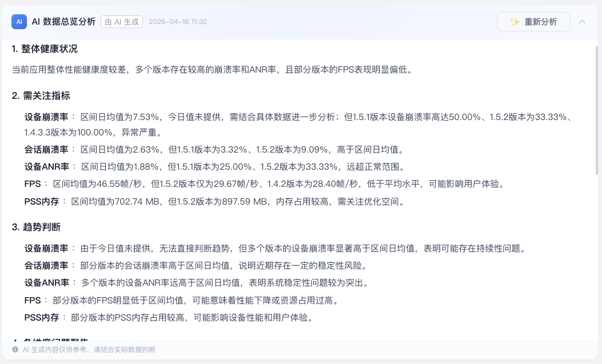Collapse the AI analysis panel chevron
The height and width of the screenshot is (364, 602).
click(x=582, y=22)
